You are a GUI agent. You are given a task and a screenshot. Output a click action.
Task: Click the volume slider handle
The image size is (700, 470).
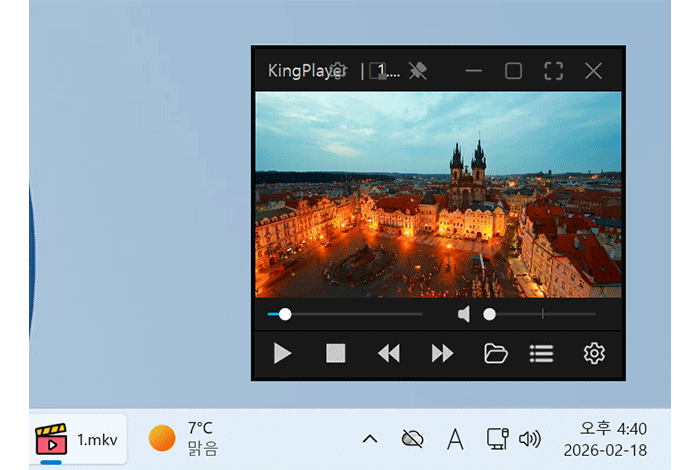[489, 314]
